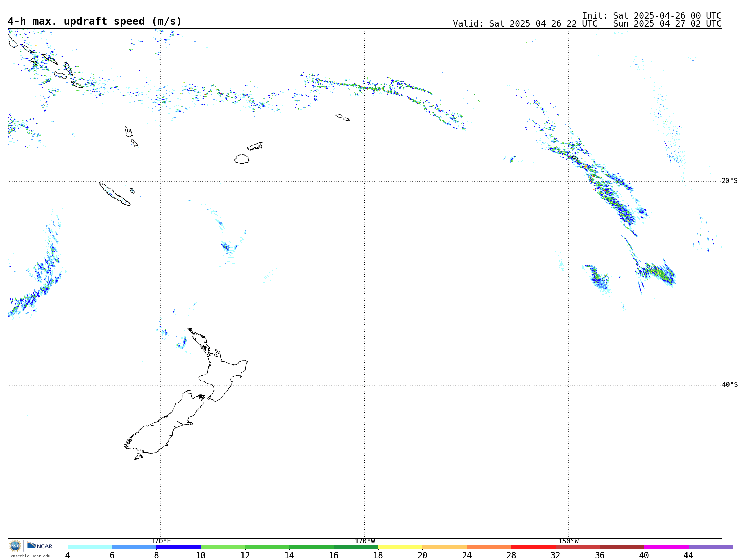This screenshot has height=560, width=744.
Task: Click Fiji's Viti Levu island outline
Action: 242,159
